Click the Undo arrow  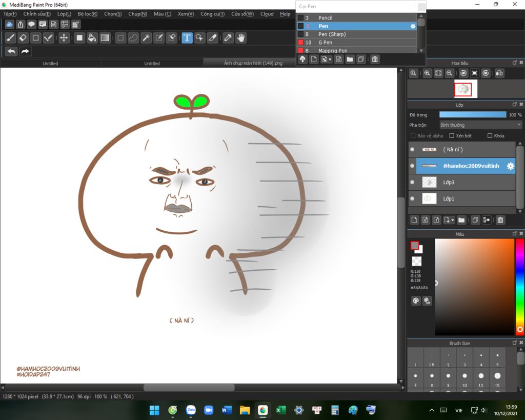[11, 51]
